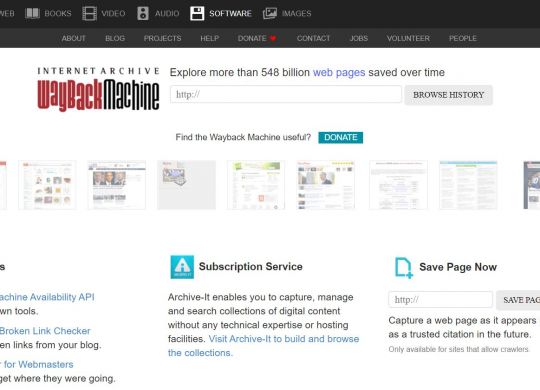Click the Save Page Now heading
The image size is (540, 390).
458,267
